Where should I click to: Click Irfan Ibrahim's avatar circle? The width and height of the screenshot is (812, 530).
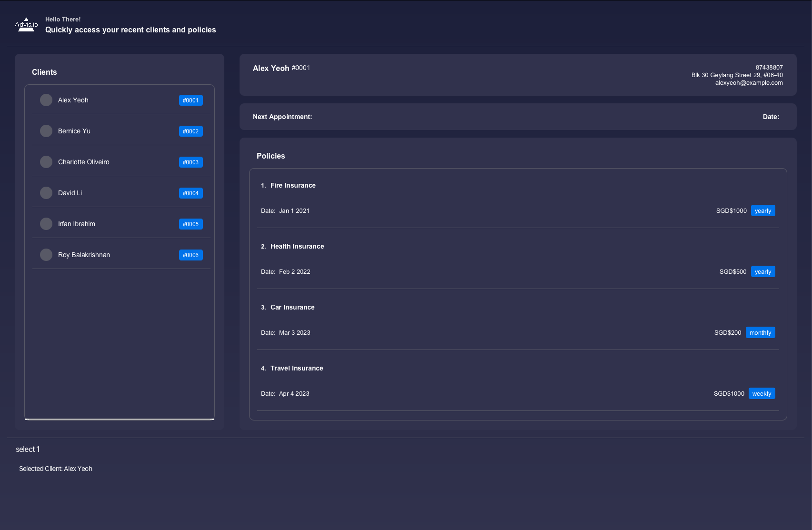point(46,224)
